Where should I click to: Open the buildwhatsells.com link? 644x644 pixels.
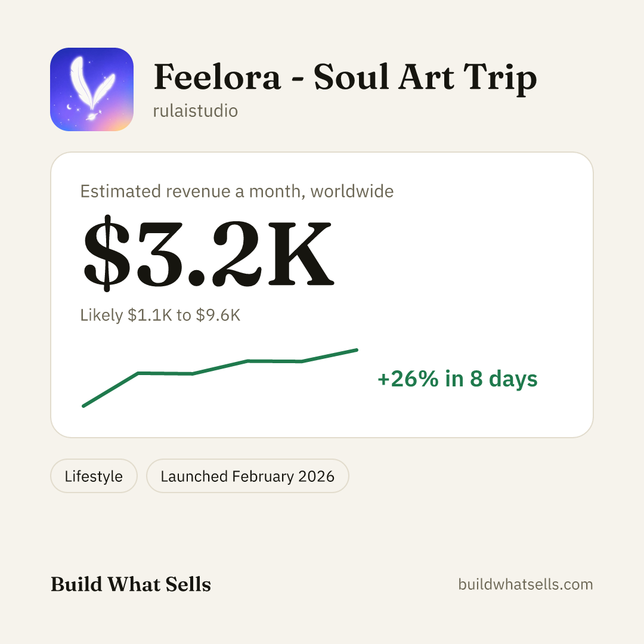(526, 584)
